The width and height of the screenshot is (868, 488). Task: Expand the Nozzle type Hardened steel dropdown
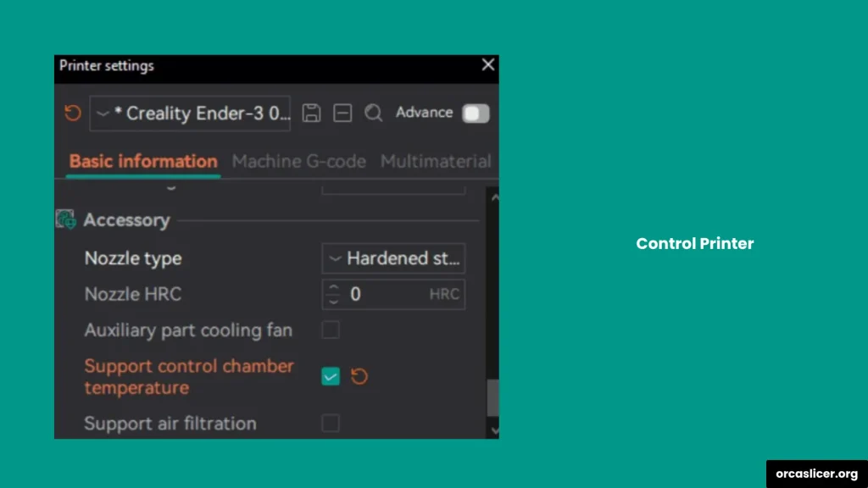point(393,258)
